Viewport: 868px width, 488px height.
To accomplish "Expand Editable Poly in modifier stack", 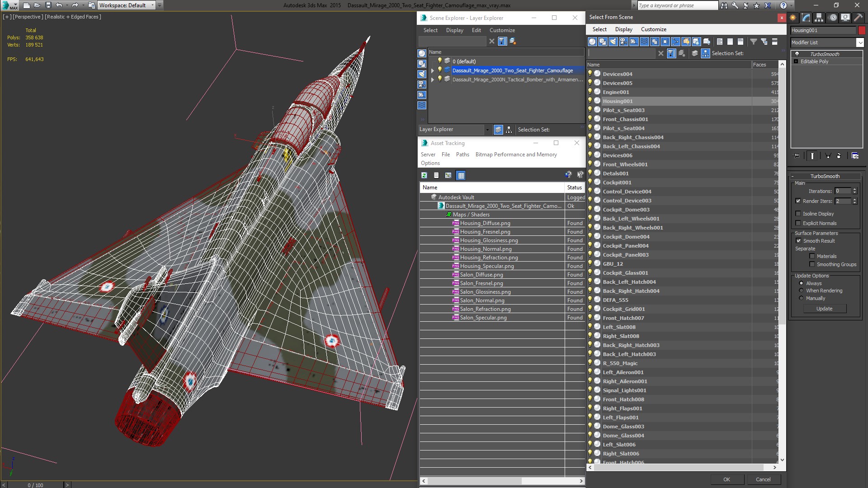I will tap(796, 61).
